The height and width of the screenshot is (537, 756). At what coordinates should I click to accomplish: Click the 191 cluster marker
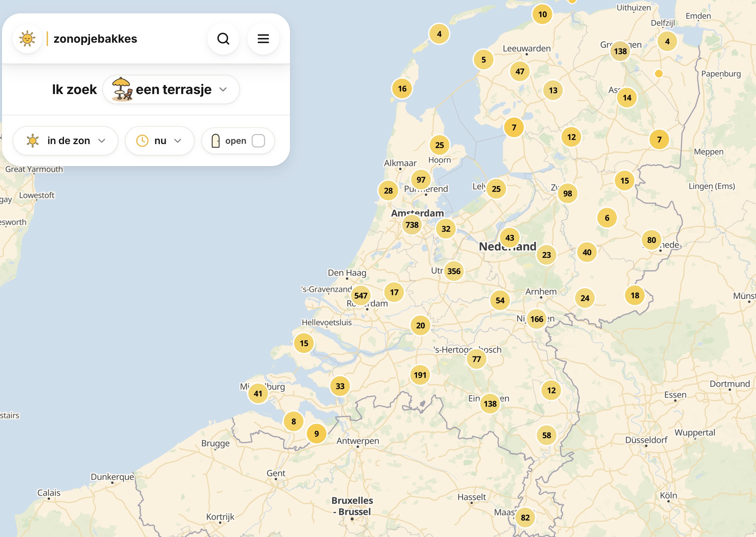[x=420, y=375]
